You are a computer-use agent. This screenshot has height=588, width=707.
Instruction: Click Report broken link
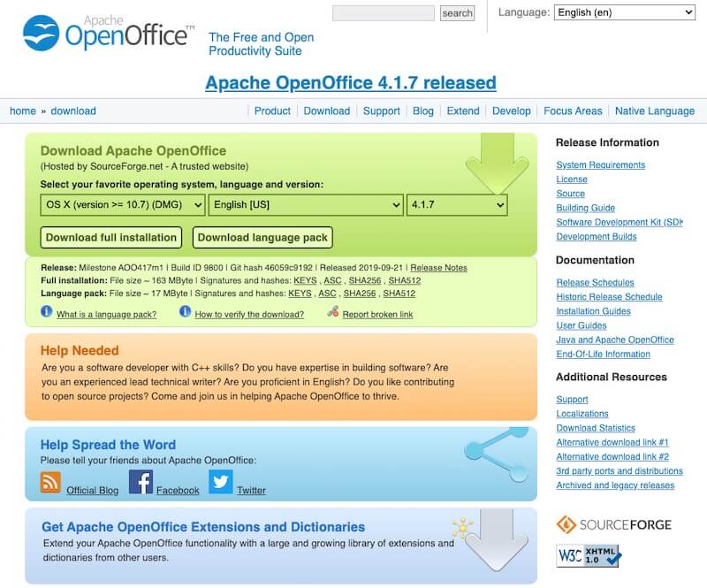[x=378, y=315]
